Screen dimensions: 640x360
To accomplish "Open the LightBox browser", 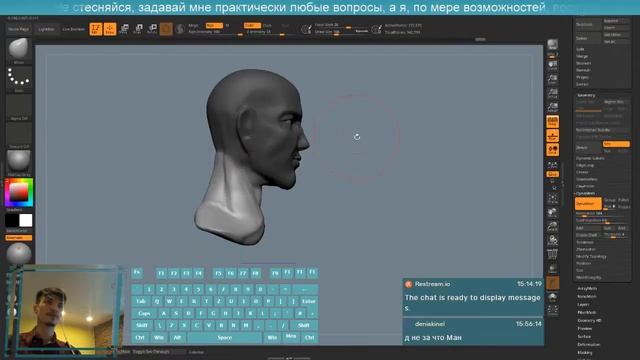I will coord(46,29).
